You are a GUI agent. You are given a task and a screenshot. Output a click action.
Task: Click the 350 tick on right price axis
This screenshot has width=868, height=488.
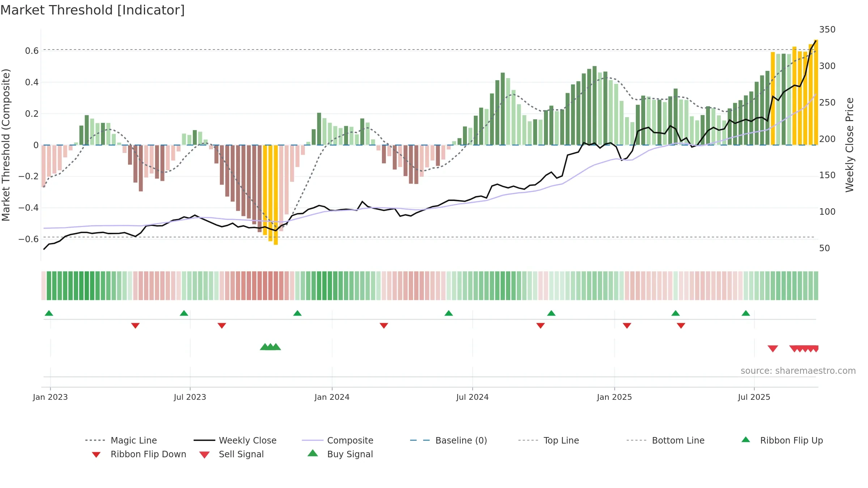827,30
